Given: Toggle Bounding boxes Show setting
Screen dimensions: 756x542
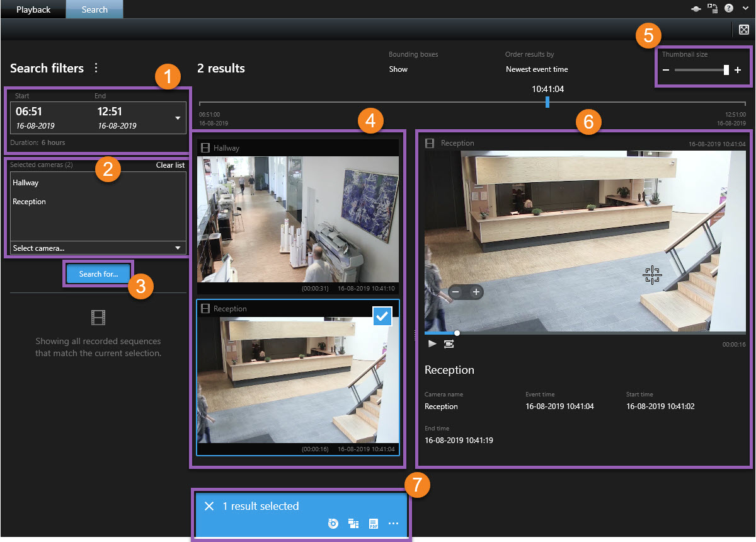Looking at the screenshot, I should click(398, 69).
